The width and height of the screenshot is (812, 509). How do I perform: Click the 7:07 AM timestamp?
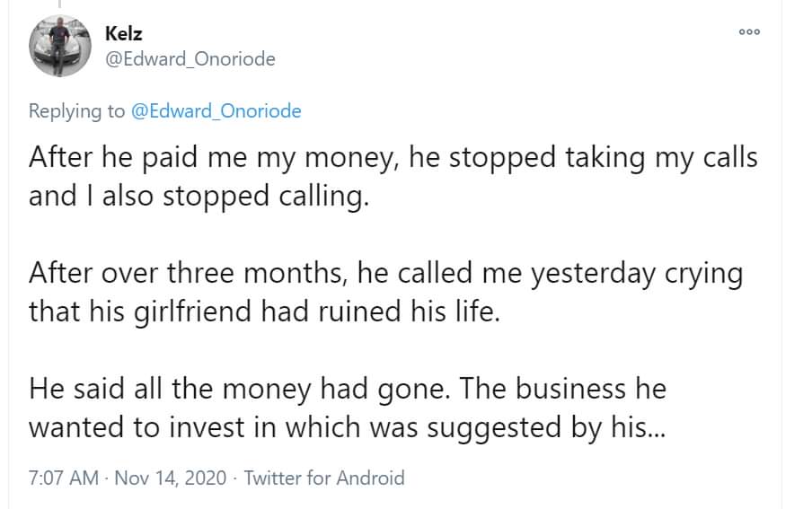[63, 478]
